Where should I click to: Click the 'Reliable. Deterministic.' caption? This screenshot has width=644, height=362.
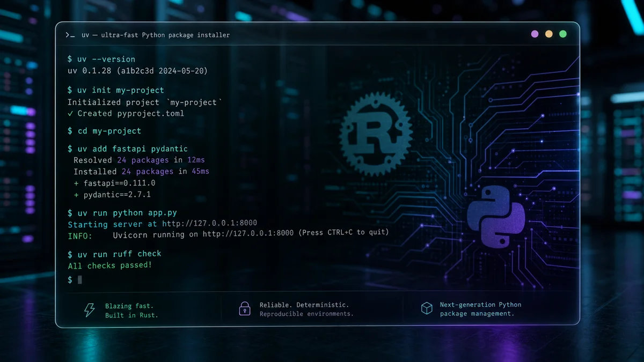pyautogui.click(x=304, y=305)
